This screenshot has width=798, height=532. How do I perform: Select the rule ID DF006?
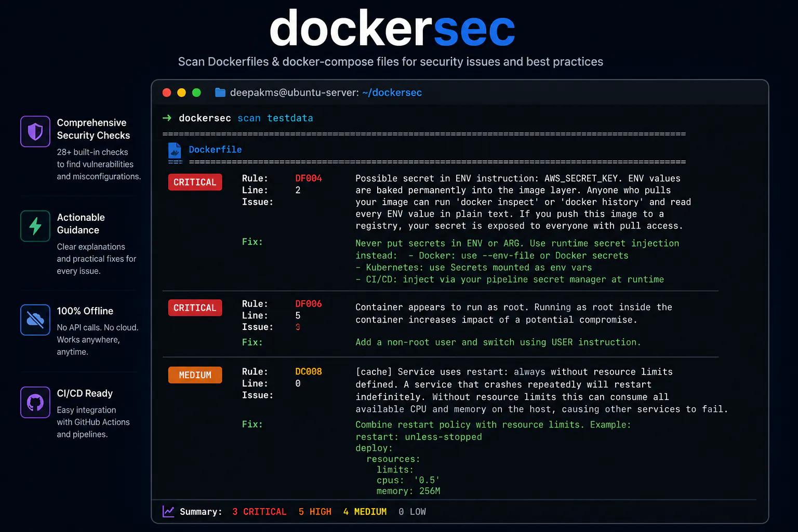coord(309,303)
